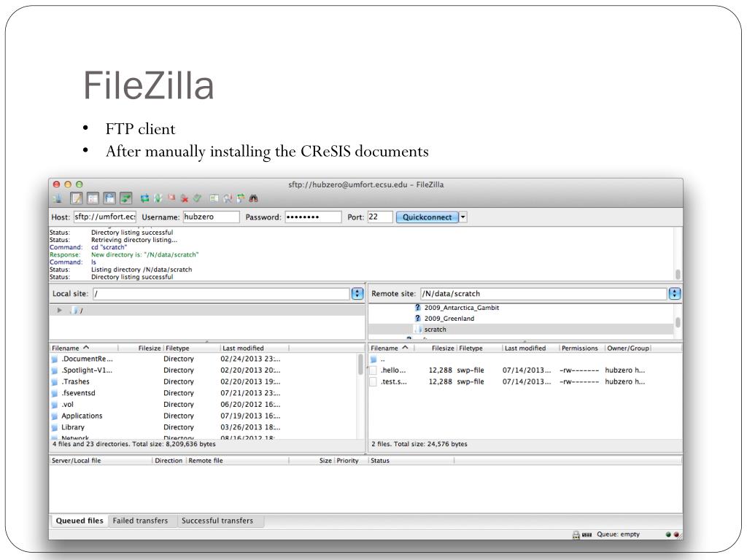Sort remote list by Owner/Group column
This screenshot has height=560, width=747.
(628, 348)
